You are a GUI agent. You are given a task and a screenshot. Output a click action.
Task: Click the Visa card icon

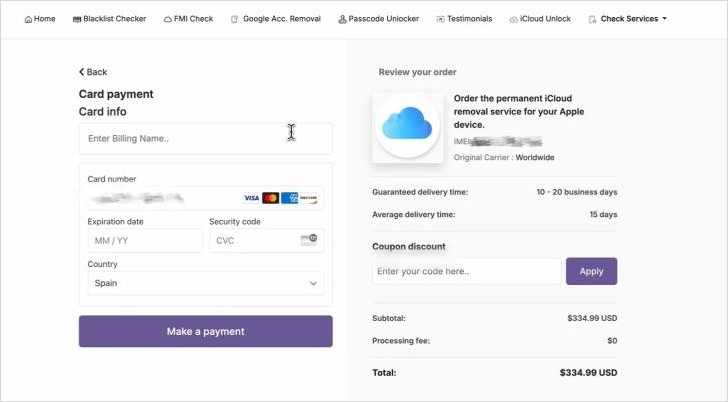click(x=251, y=198)
